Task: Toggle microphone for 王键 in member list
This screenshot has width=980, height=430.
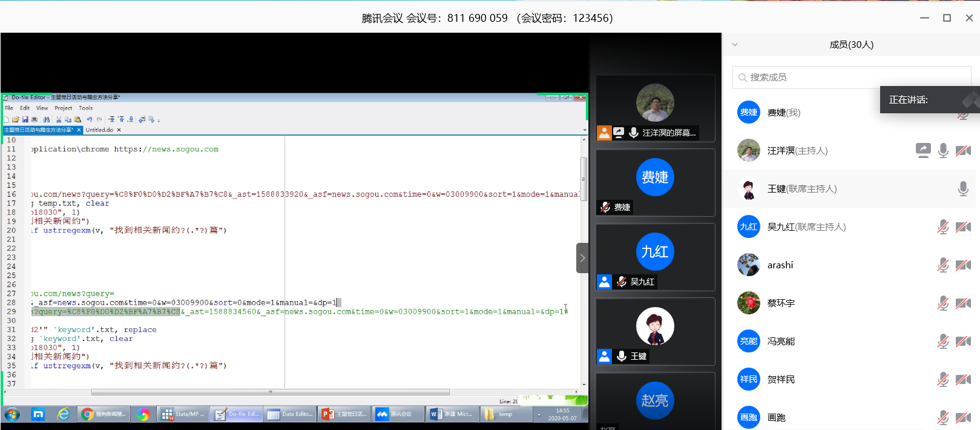Action: (962, 189)
